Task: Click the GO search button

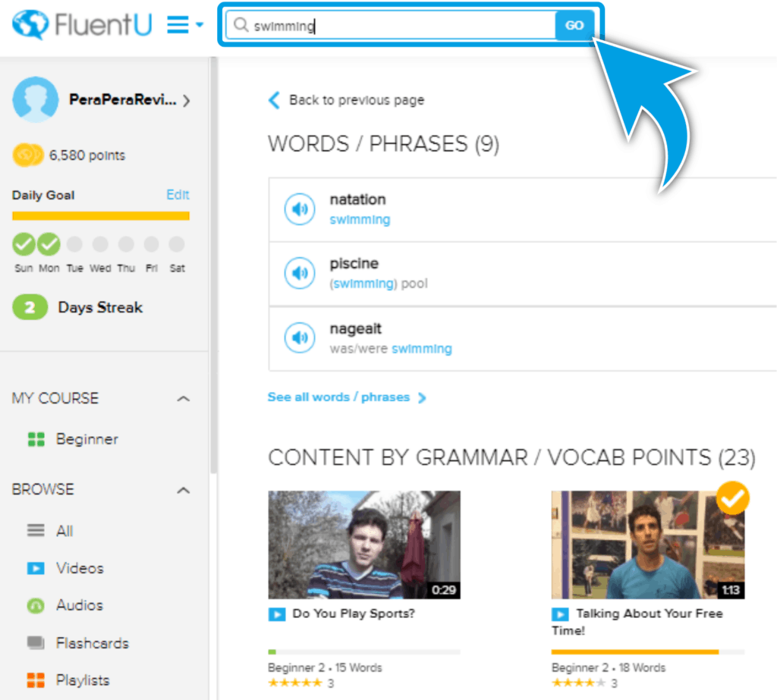Action: pos(574,25)
